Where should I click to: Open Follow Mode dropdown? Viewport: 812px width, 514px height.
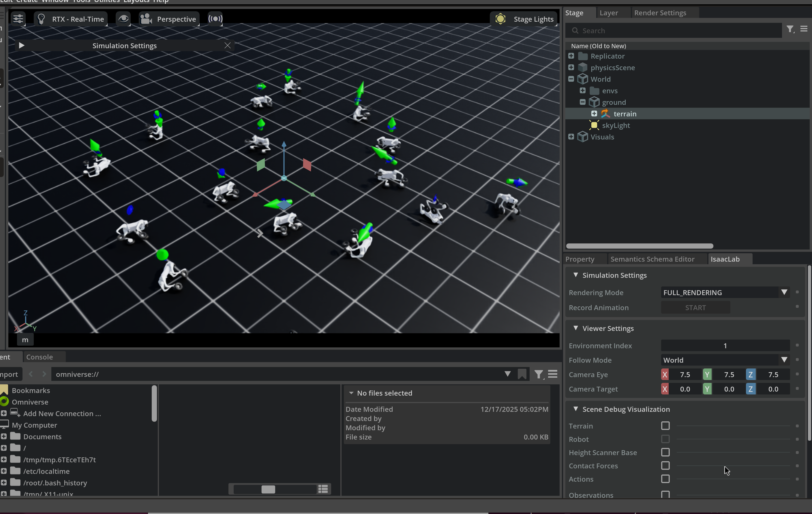tap(725, 360)
